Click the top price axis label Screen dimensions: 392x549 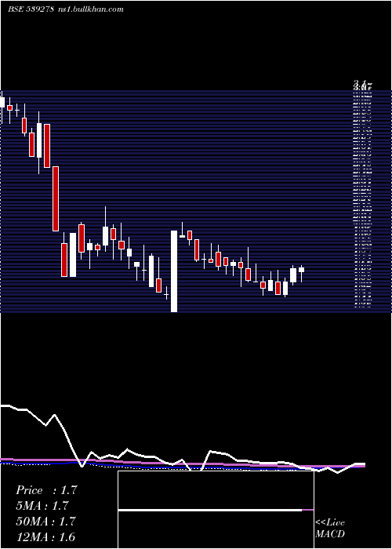coord(362,85)
